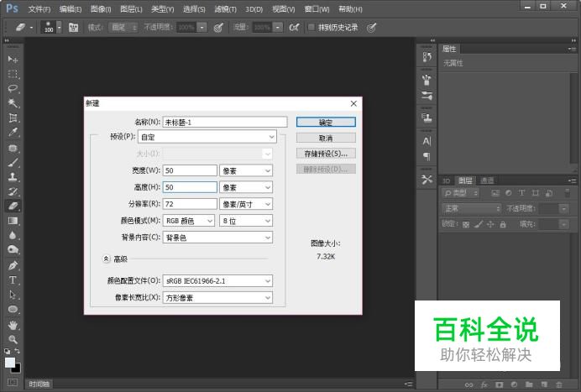The width and height of the screenshot is (581, 392).
Task: Toggle the lock all icon in Layers
Action: point(503,224)
